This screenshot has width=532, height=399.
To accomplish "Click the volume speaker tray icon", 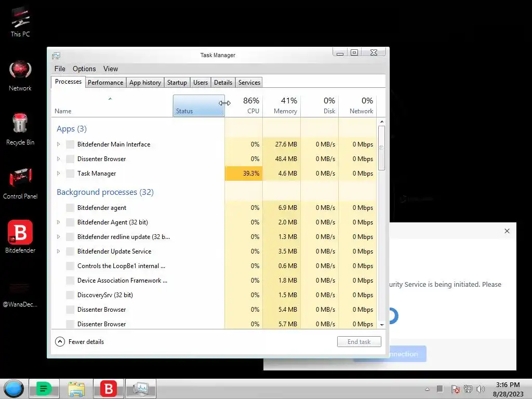I will click(x=481, y=389).
